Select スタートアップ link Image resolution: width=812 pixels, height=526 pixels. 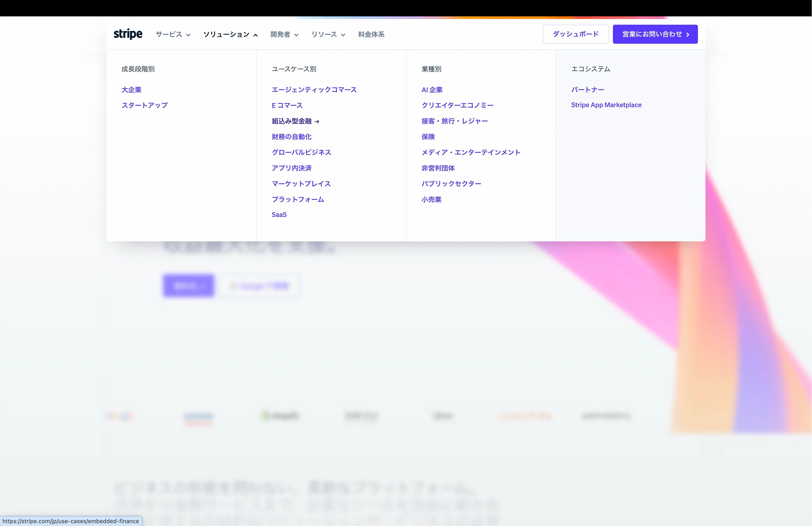[x=145, y=105]
